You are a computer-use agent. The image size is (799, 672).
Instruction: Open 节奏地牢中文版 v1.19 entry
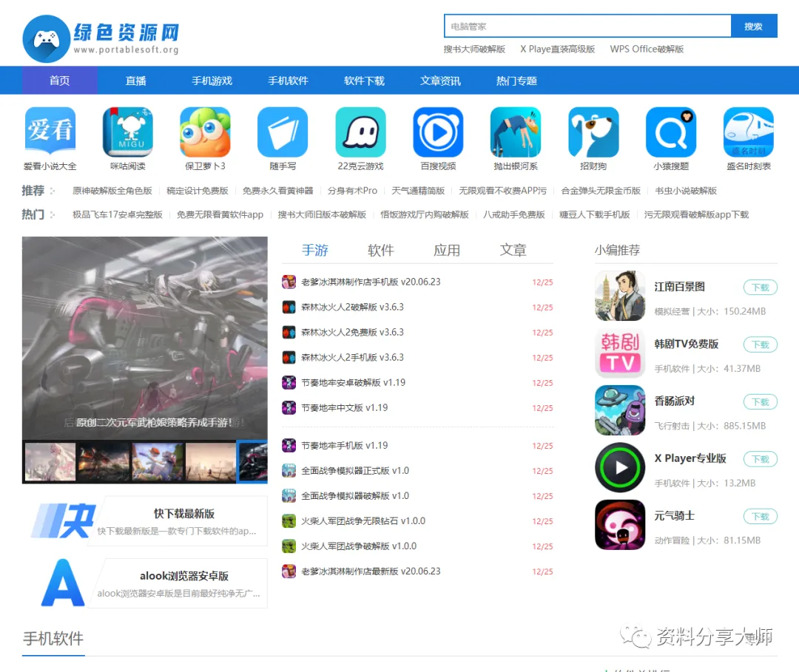point(345,408)
